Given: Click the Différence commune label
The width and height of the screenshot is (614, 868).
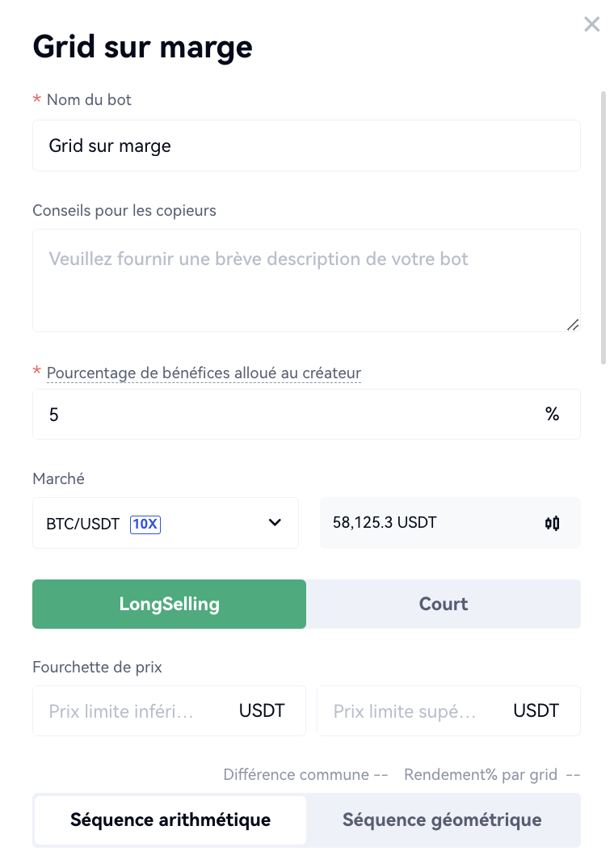Looking at the screenshot, I should click(297, 775).
